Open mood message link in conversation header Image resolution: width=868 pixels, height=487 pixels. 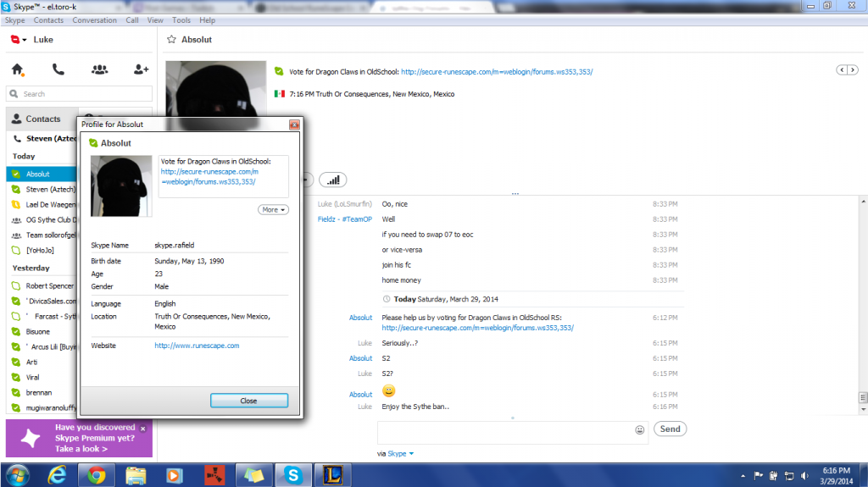coord(497,71)
